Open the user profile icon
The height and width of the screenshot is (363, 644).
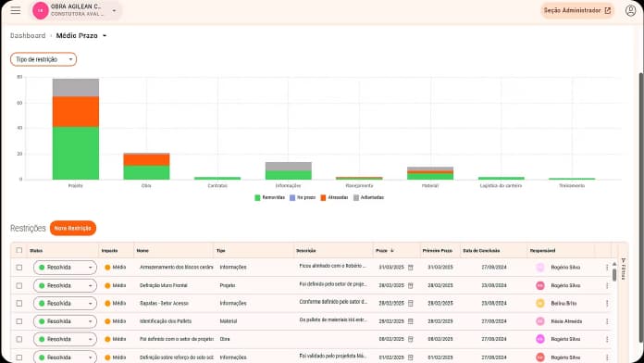(630, 11)
